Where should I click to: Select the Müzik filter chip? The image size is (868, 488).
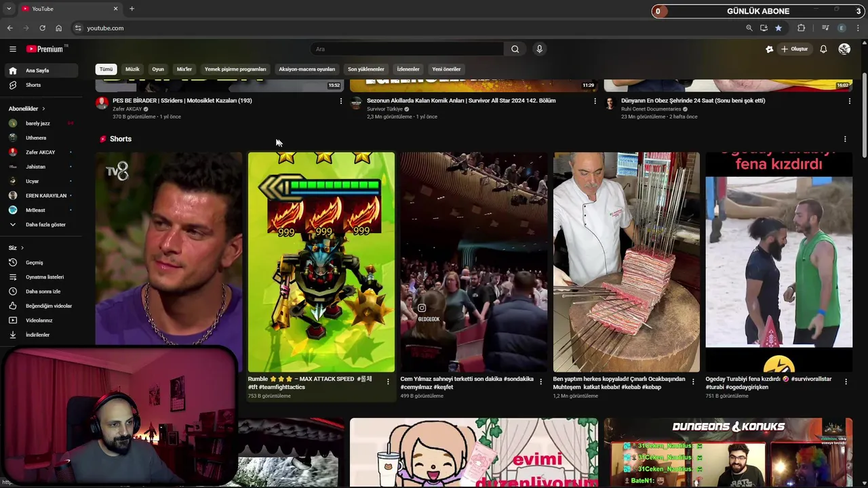[132, 69]
